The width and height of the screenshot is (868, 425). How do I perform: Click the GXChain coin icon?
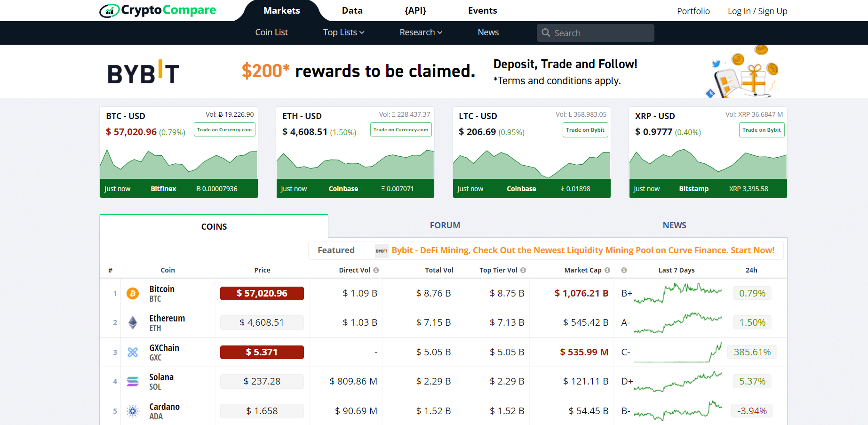click(133, 352)
